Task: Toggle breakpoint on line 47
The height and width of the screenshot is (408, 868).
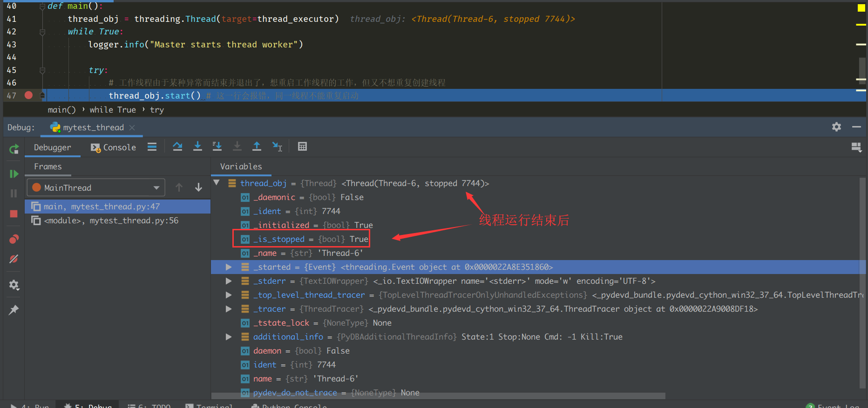Action: pyautogui.click(x=28, y=95)
